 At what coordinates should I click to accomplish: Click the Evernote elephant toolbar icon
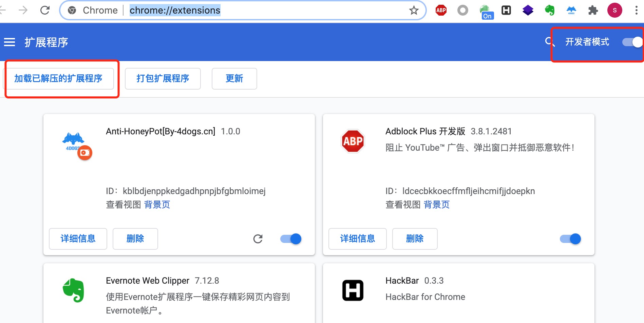pyautogui.click(x=549, y=10)
